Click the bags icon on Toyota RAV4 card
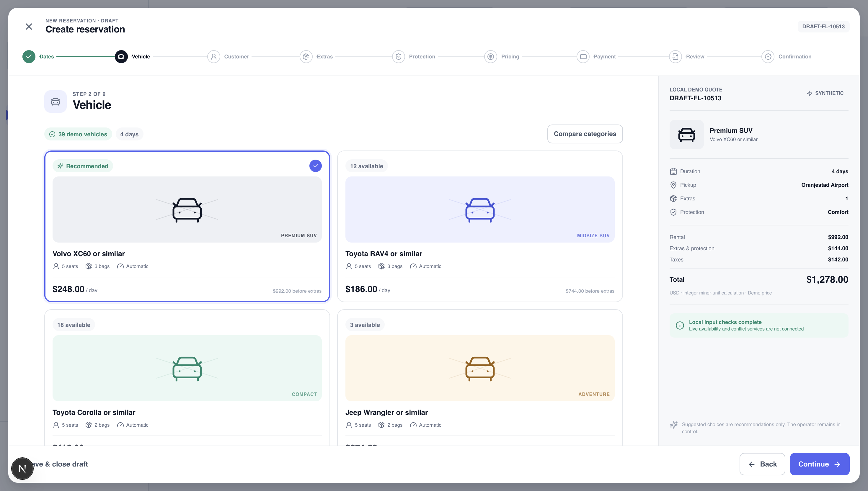This screenshot has width=868, height=491. tap(381, 266)
